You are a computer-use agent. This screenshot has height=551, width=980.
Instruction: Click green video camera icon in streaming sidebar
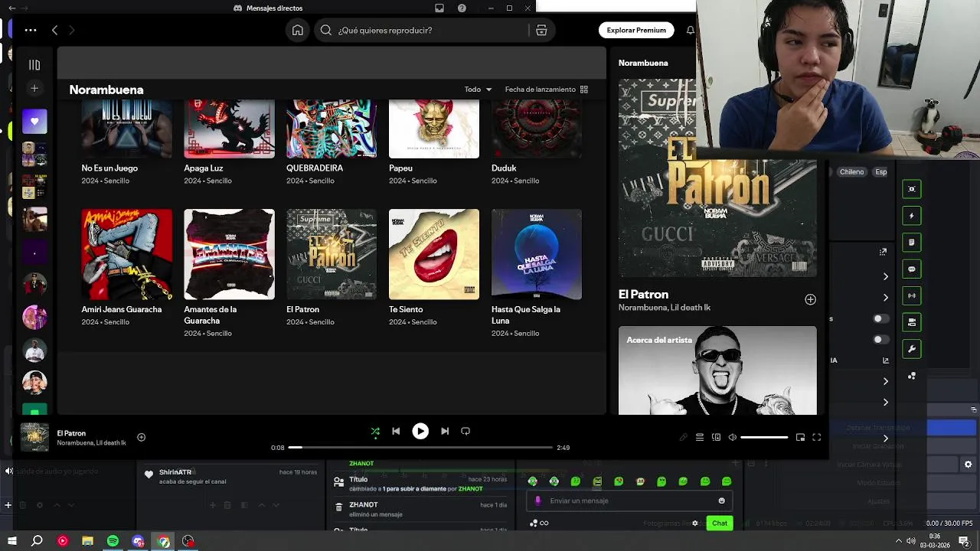click(911, 322)
